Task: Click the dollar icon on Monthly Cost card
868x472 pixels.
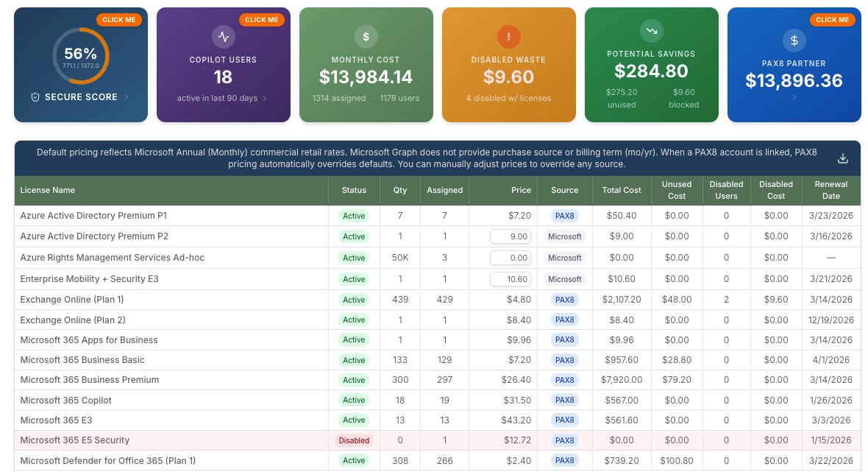Action: 366,37
